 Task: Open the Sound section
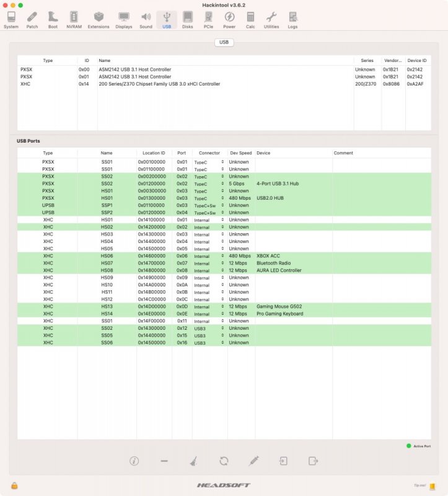click(x=146, y=20)
